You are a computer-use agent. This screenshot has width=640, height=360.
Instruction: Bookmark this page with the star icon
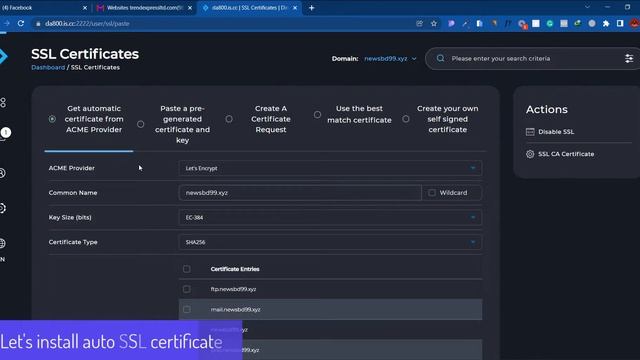(433, 24)
